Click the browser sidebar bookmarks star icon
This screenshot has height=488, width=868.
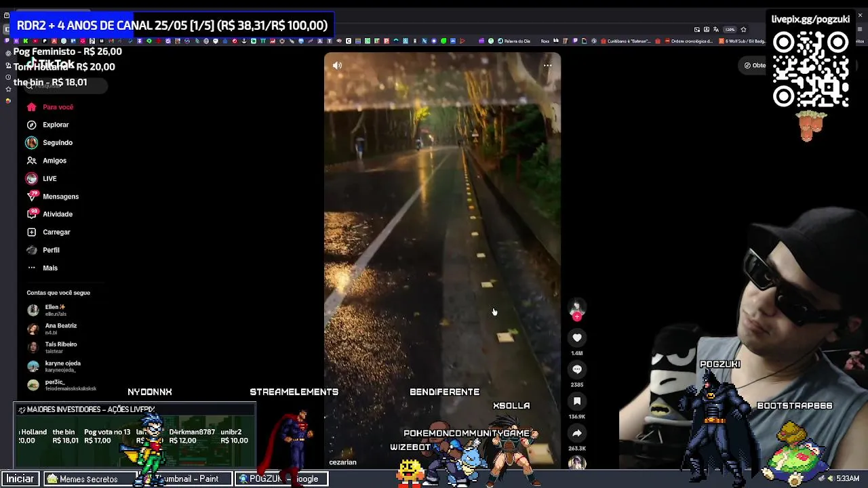(8, 89)
